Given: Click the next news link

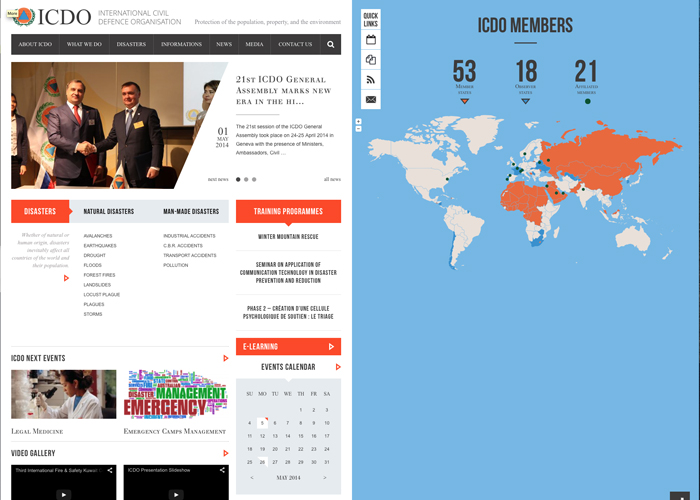Looking at the screenshot, I should click(x=218, y=179).
